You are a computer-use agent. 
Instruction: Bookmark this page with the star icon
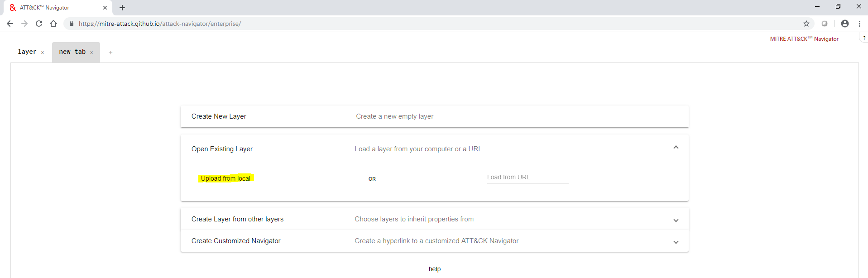(806, 24)
